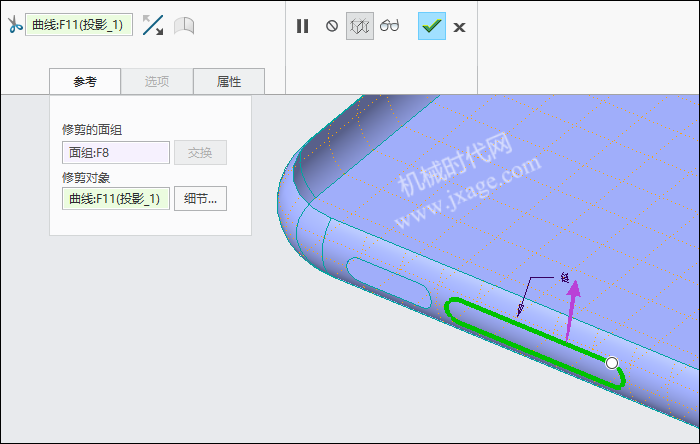This screenshot has height=444, width=700.
Task: Click the 修剪对象 label
Action: point(86,178)
